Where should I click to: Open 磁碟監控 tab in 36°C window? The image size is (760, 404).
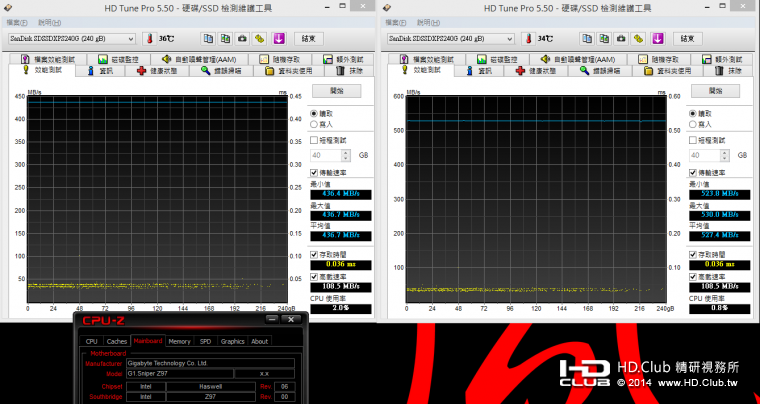(x=120, y=60)
